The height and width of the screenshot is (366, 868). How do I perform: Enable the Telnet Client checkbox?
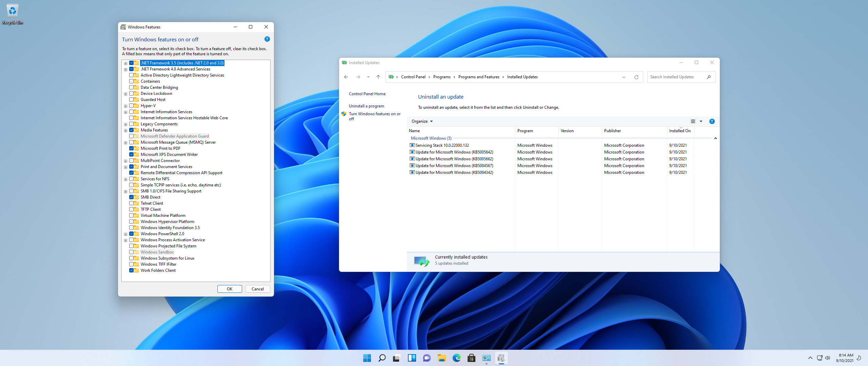pos(131,203)
